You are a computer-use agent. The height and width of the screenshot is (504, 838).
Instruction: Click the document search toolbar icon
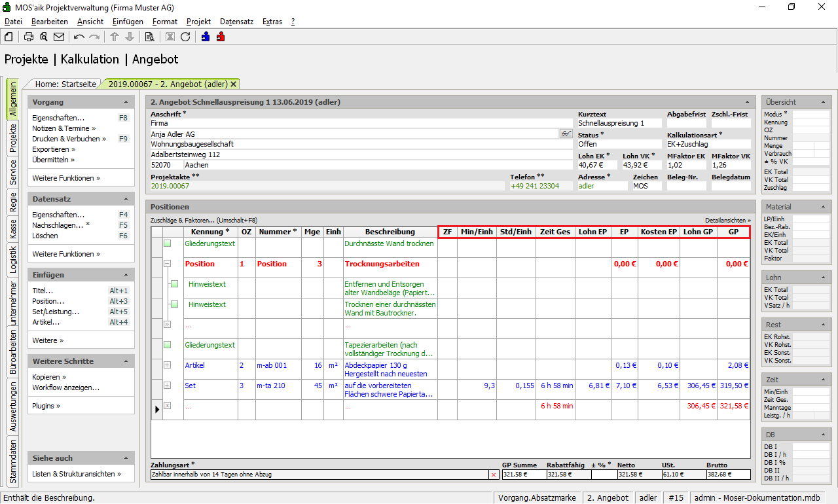(x=150, y=37)
